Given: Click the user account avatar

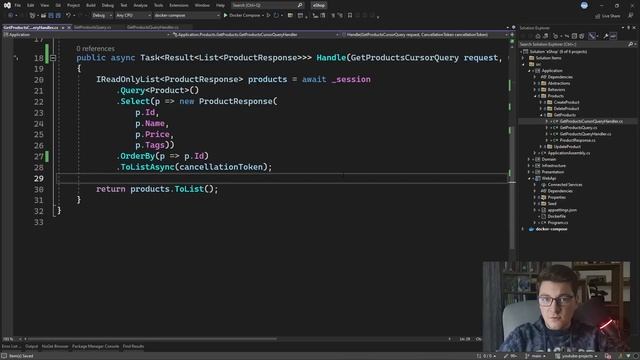Looking at the screenshot, I should [x=584, y=5].
